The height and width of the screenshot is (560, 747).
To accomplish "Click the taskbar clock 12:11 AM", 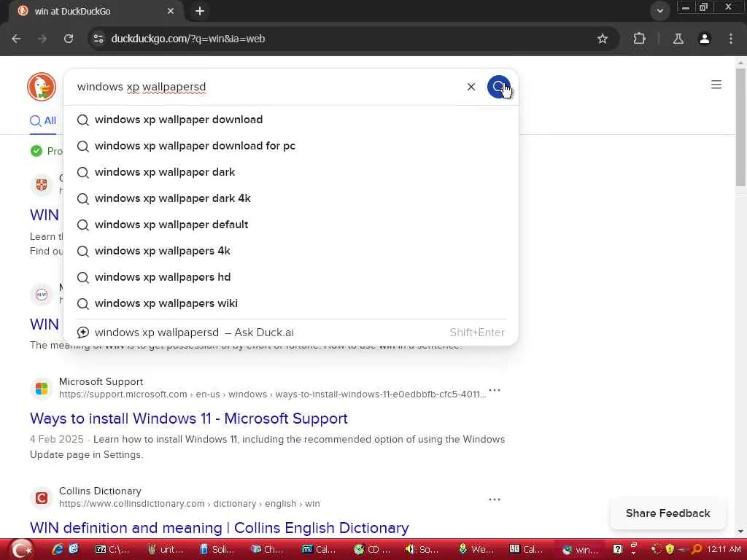I will point(724,550).
